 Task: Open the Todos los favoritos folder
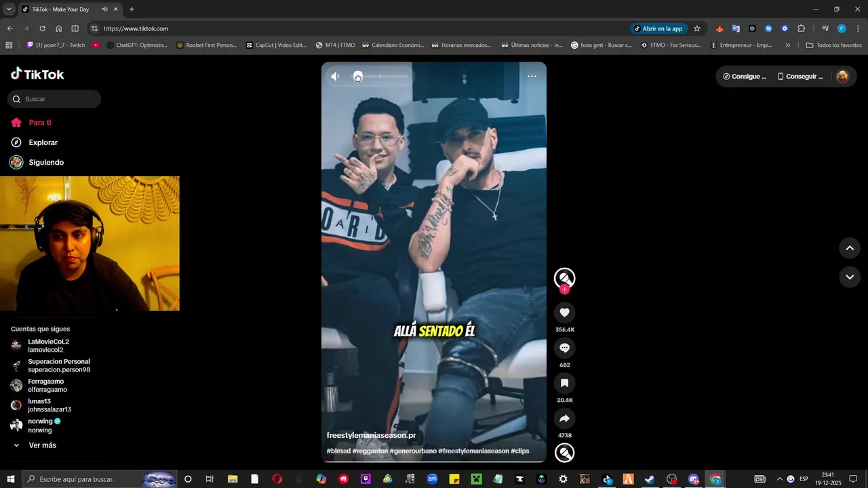pos(833,45)
